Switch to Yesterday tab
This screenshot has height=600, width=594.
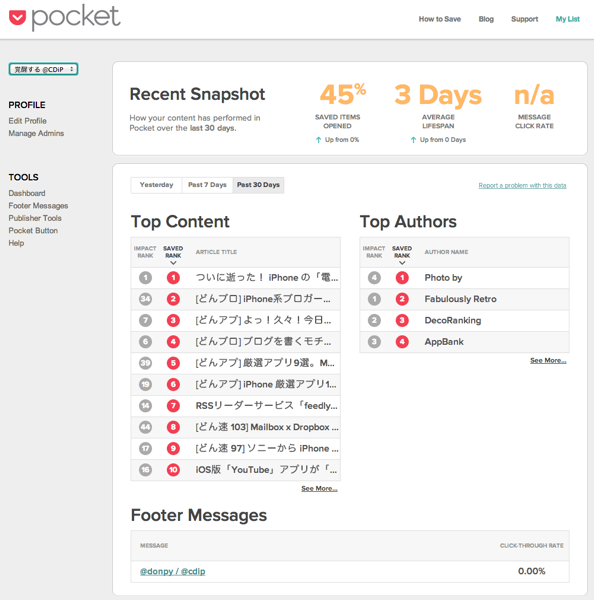(156, 185)
